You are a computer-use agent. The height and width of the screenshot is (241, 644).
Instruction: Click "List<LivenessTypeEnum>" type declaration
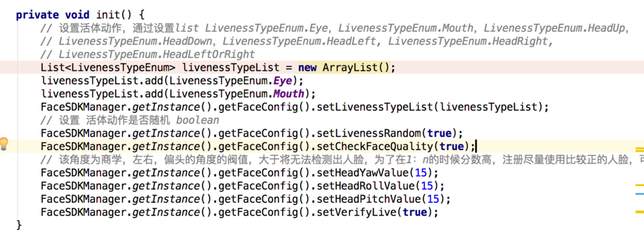coord(108,67)
